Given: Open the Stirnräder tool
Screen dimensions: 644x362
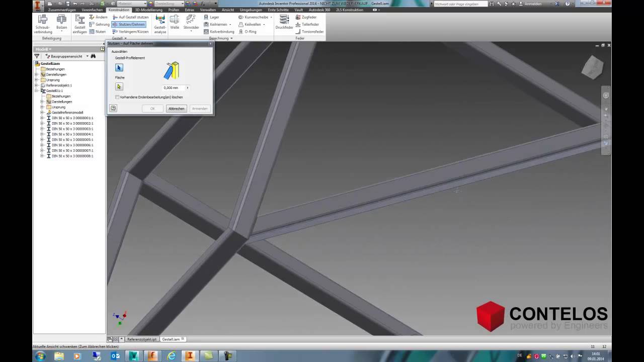Looking at the screenshot, I should click(191, 23).
